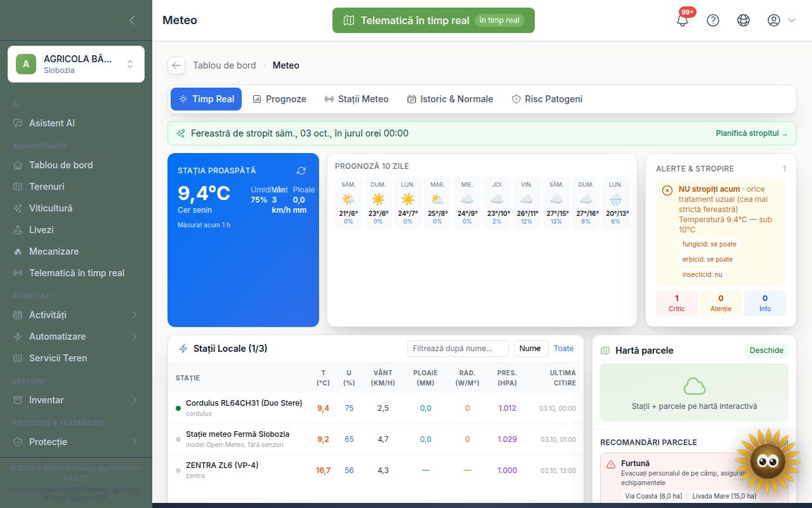Select Livezi in the sidebar
This screenshot has width=812, height=508.
point(76,230)
